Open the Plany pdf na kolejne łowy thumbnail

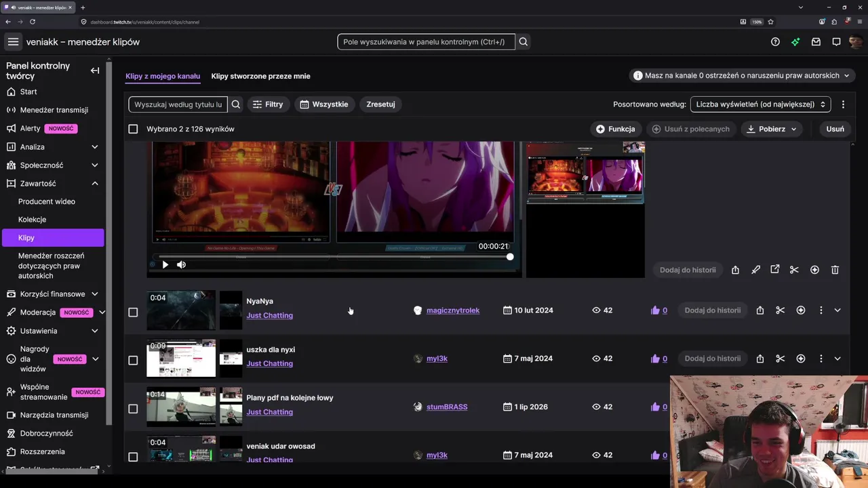(x=181, y=406)
